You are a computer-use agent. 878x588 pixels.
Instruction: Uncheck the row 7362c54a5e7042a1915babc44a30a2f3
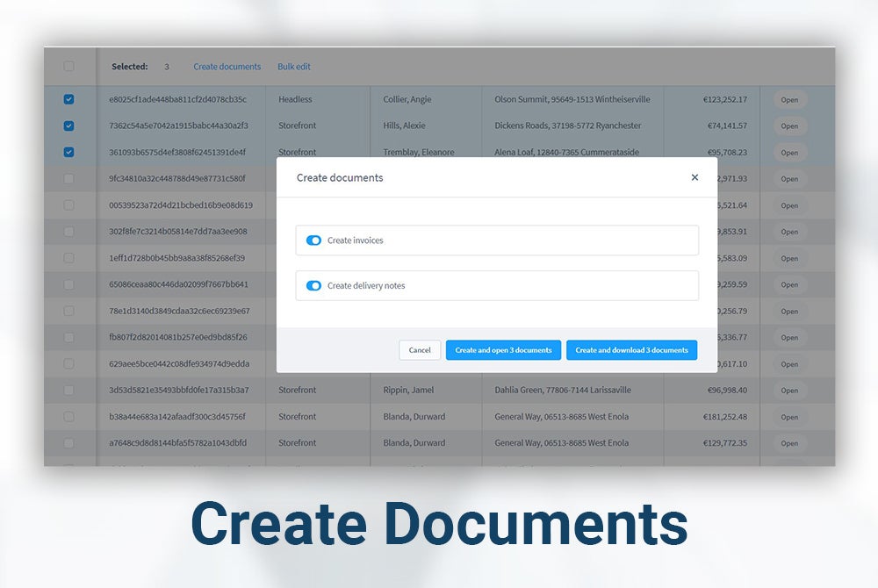pos(68,125)
